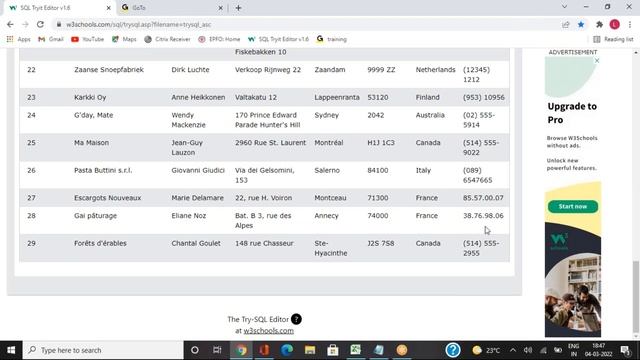Open Cortana circle icon on taskbar
Viewport: 640px width, 360px height.
(195, 350)
